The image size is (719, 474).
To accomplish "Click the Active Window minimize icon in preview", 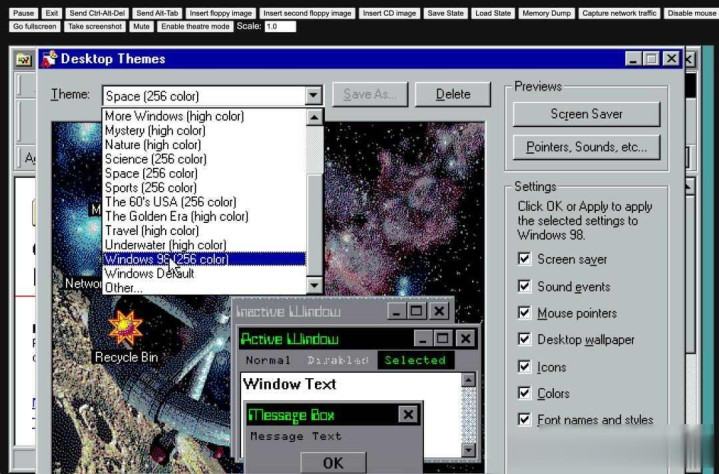I will 423,339.
